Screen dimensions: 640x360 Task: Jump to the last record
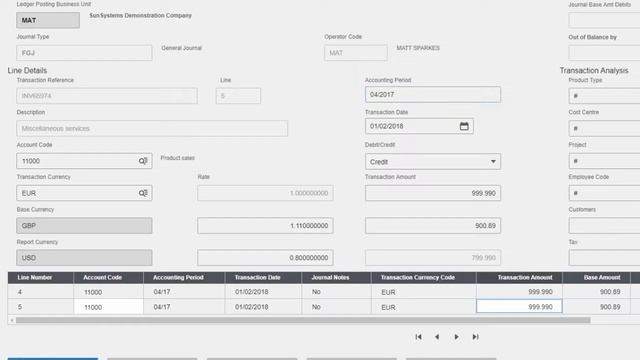point(476,337)
